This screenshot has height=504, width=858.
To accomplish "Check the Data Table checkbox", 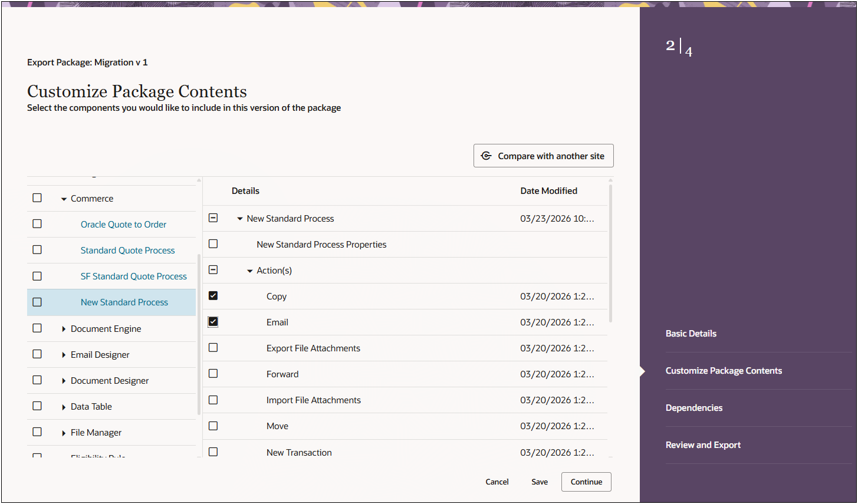I will 37,406.
